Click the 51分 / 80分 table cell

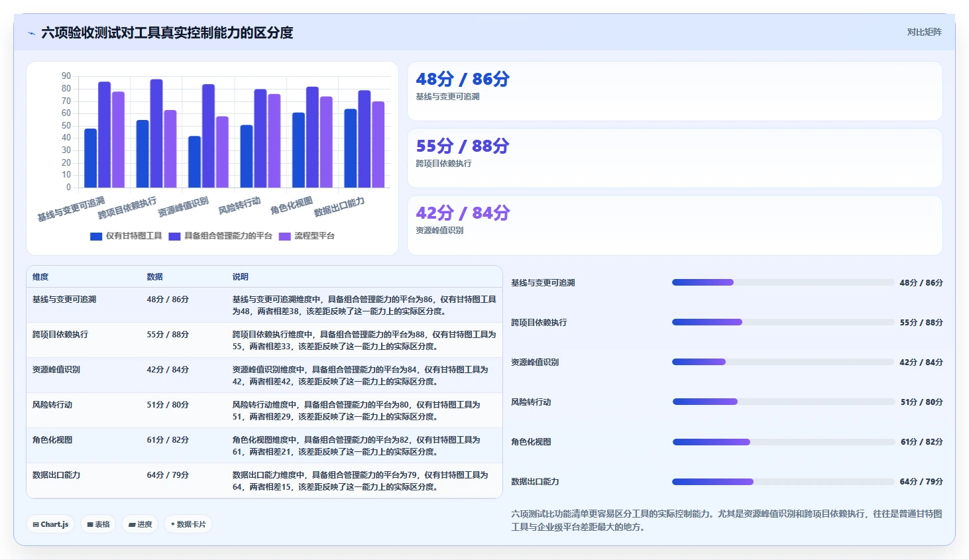coord(168,405)
